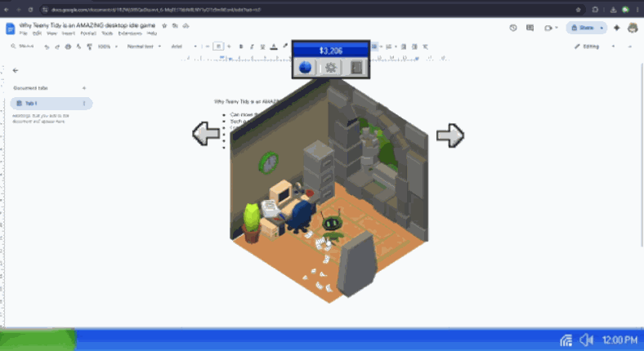This screenshot has height=351, width=644.
Task: Reload the page in Chrome
Action: click(30, 10)
